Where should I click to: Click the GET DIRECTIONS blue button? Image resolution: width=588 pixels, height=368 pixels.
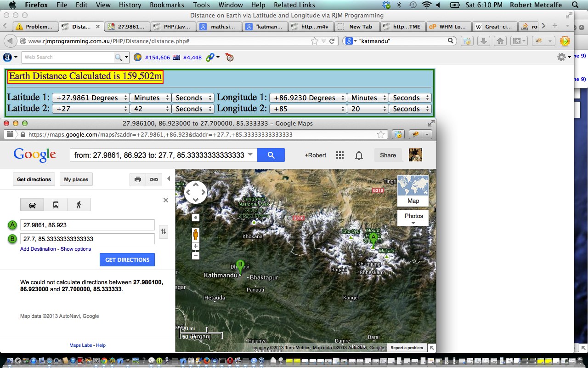(127, 259)
